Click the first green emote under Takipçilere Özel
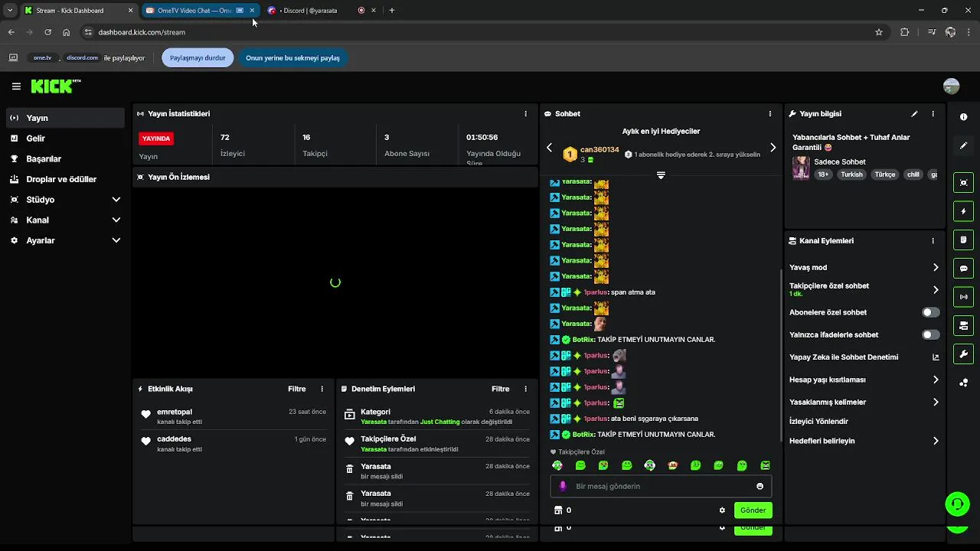 tap(557, 465)
